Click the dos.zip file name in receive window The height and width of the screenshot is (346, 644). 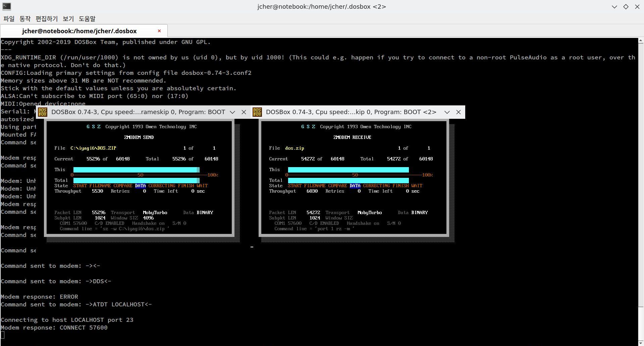click(294, 148)
